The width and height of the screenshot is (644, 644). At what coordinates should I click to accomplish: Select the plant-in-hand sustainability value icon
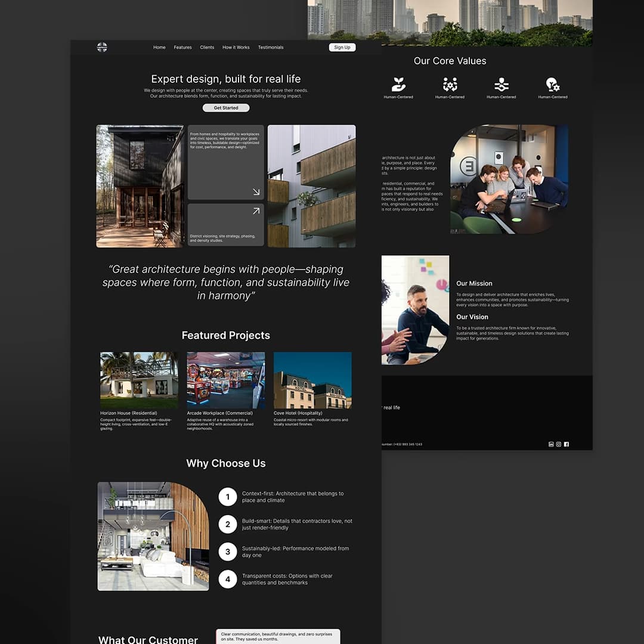coord(398,83)
